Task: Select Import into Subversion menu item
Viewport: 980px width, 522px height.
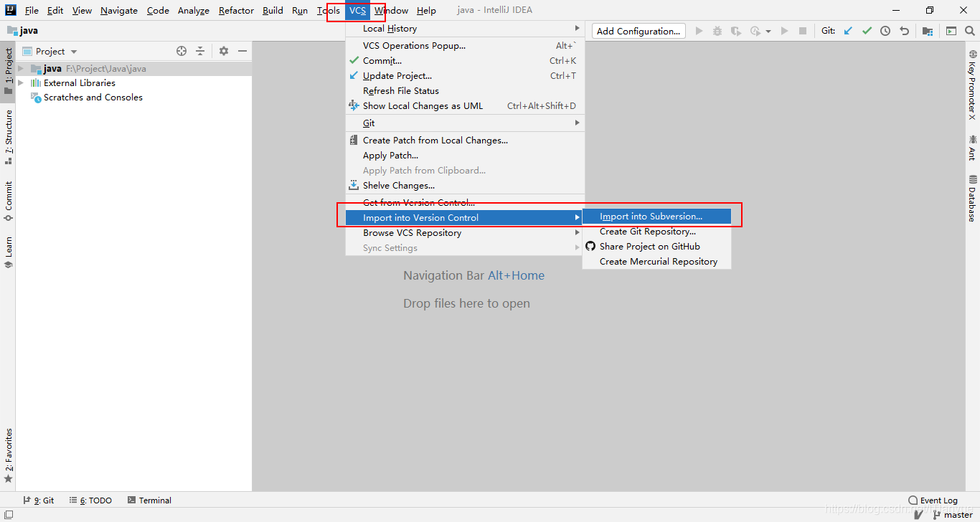Action: (x=656, y=216)
